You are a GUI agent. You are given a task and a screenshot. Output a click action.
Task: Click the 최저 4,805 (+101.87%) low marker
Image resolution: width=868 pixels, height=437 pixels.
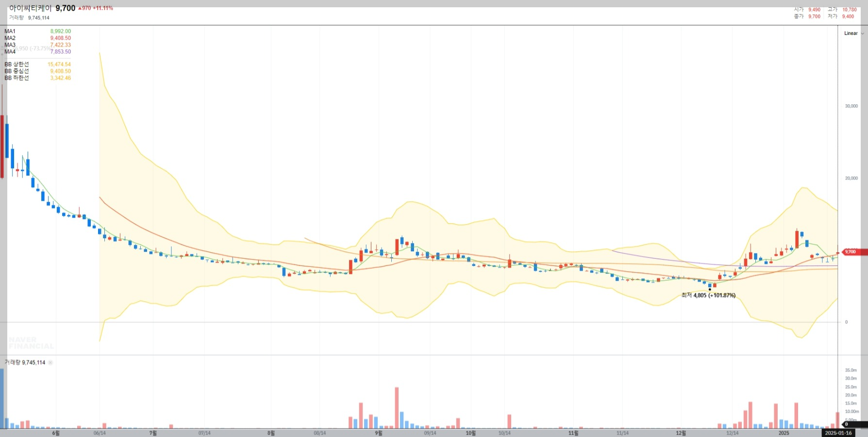(708, 295)
